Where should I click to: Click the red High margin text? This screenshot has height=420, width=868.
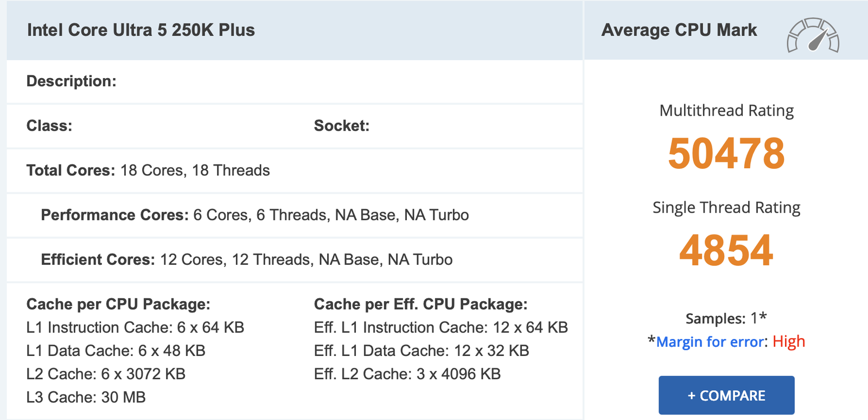[788, 342]
